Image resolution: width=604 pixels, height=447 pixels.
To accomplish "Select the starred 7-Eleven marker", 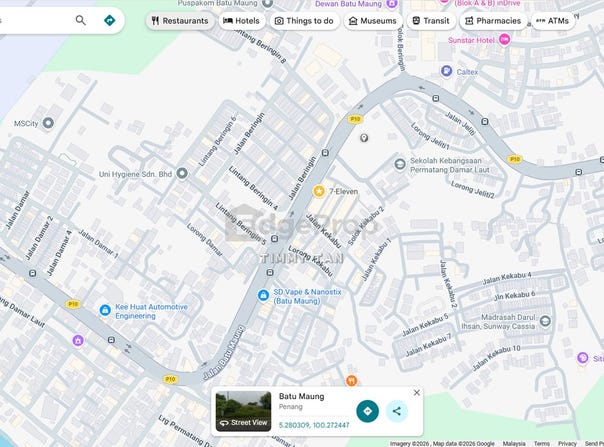I will [x=319, y=191].
